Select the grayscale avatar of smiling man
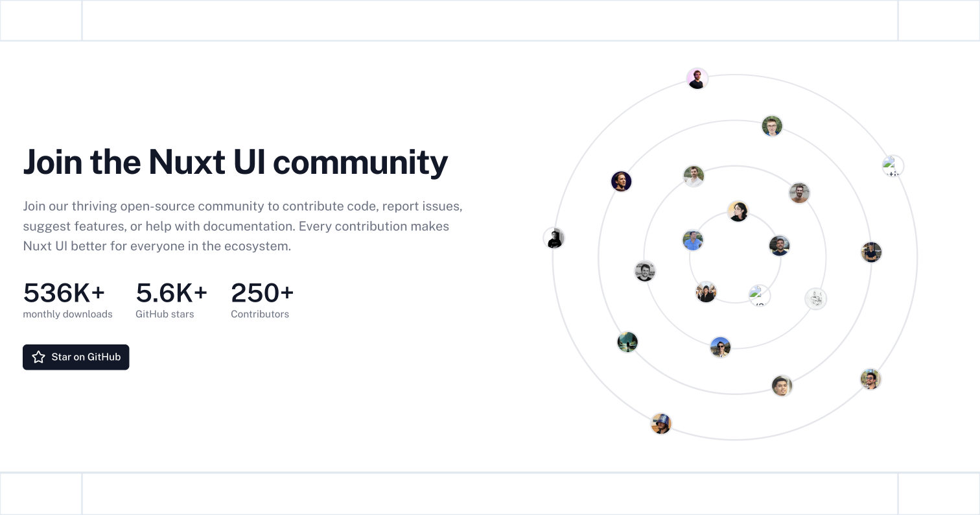Viewport: 980px width, 515px height. tap(645, 271)
